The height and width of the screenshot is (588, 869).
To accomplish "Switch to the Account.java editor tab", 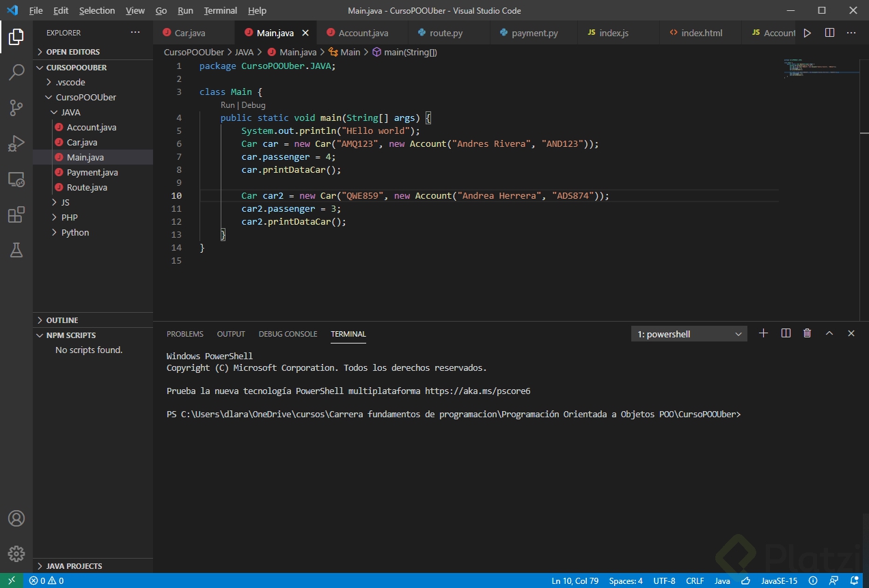I will [362, 33].
